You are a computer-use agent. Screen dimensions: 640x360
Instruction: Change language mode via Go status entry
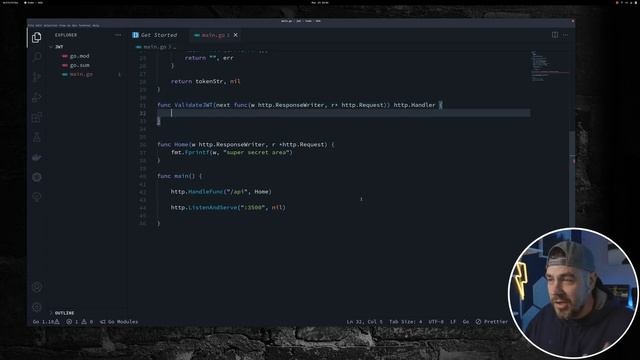pos(466,322)
